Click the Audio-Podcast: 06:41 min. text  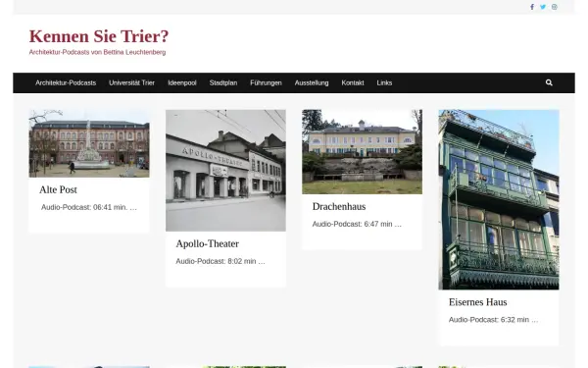click(x=89, y=207)
